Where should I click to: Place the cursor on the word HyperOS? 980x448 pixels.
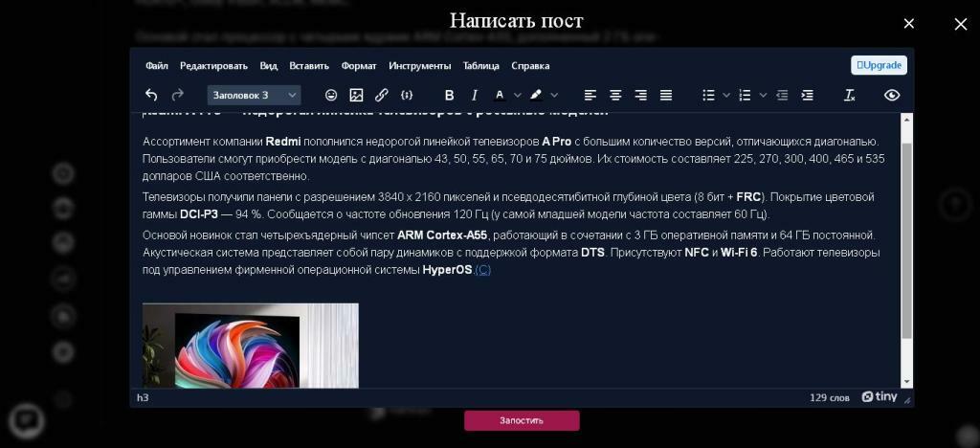coord(447,270)
